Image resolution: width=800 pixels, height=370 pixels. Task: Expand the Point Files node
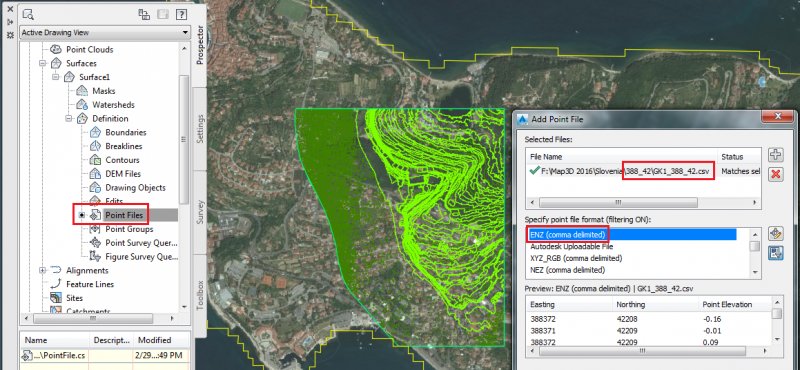[x=82, y=215]
